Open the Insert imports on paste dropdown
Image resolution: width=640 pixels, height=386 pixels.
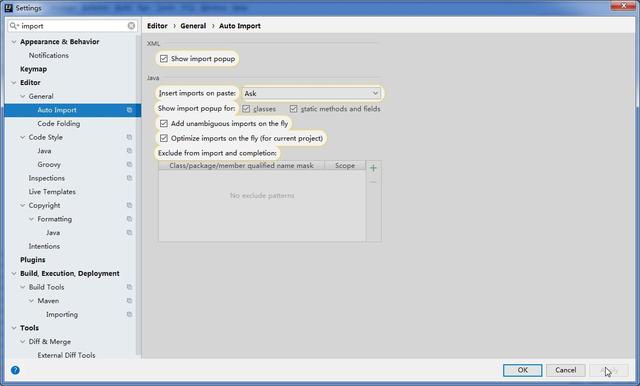pyautogui.click(x=311, y=93)
